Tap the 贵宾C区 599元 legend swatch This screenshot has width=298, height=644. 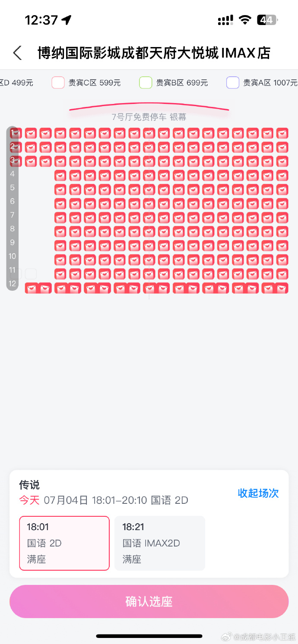(x=58, y=82)
